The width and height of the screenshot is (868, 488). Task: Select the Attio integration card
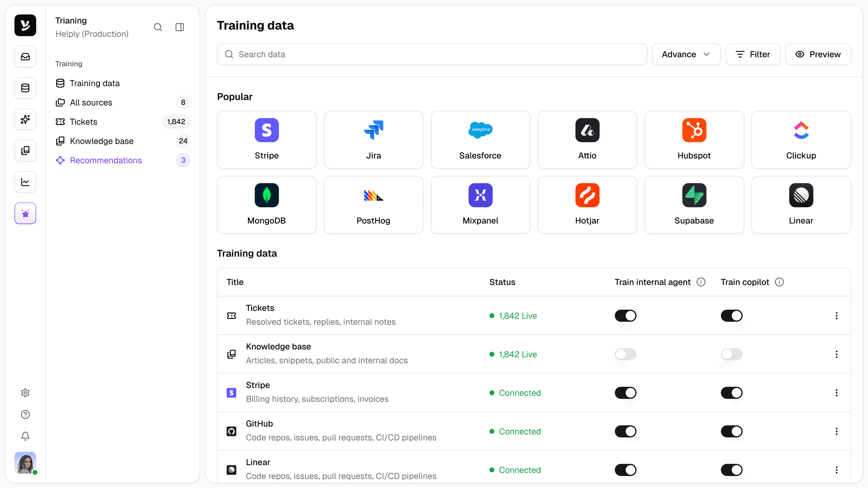tap(587, 140)
